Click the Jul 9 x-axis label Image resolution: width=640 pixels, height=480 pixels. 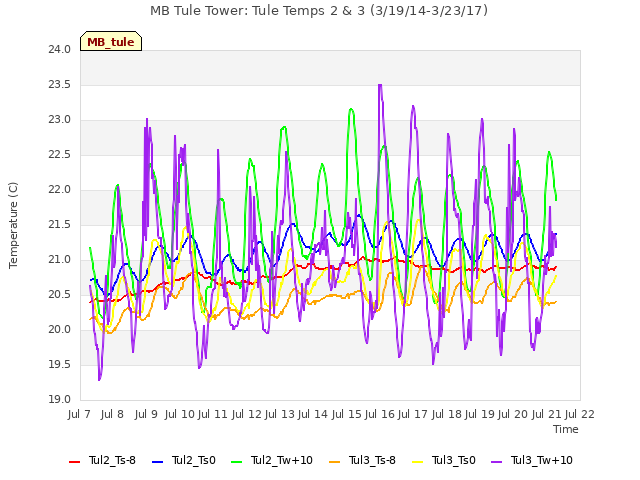click(x=146, y=415)
